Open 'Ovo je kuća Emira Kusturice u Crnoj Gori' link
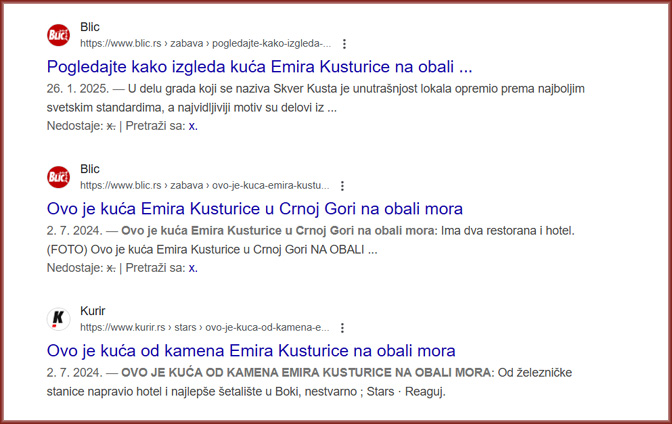 [x=255, y=209]
